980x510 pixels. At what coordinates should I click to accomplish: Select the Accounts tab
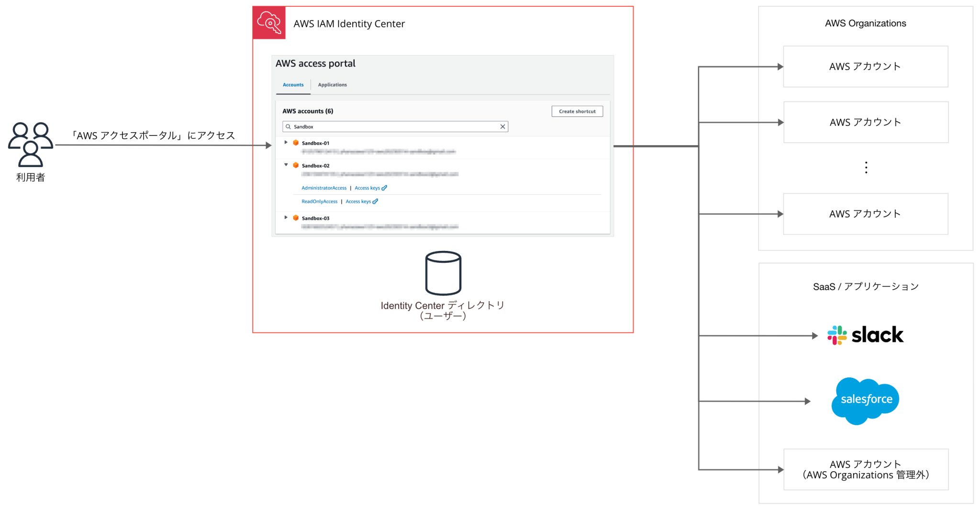coord(293,85)
